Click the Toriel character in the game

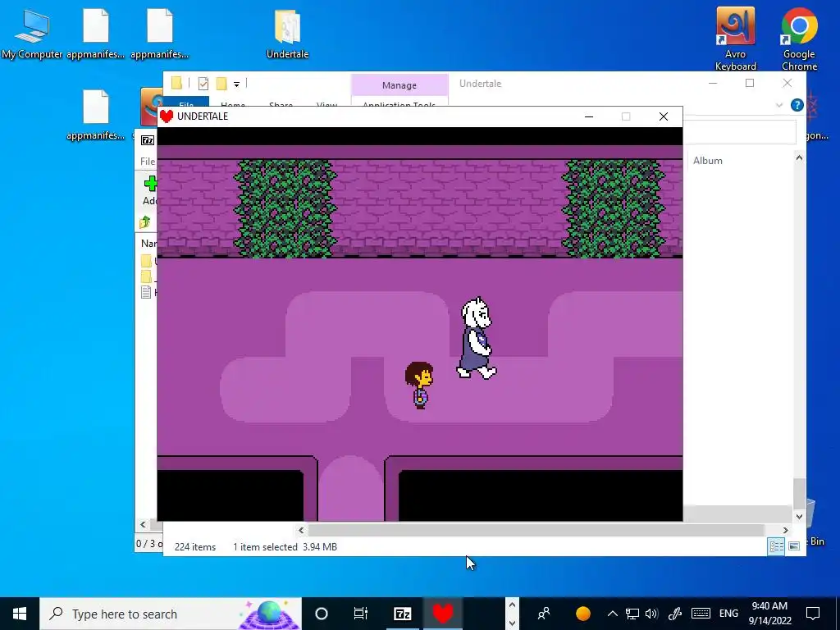point(477,338)
